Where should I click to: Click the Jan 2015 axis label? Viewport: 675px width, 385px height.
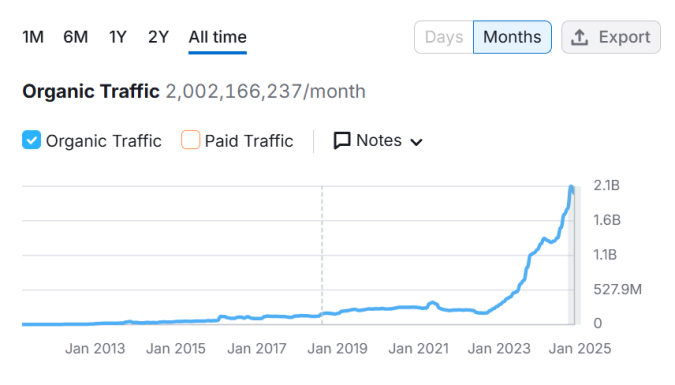point(176,348)
